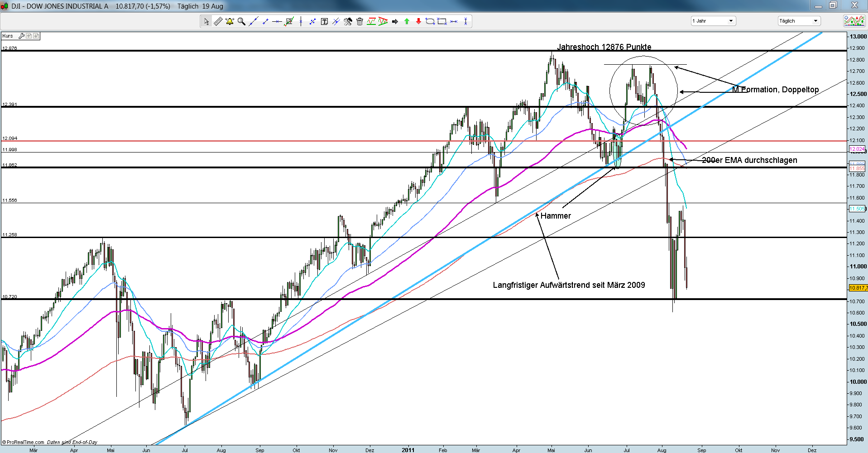
Task: Click the trash can delete icon
Action: (360, 21)
